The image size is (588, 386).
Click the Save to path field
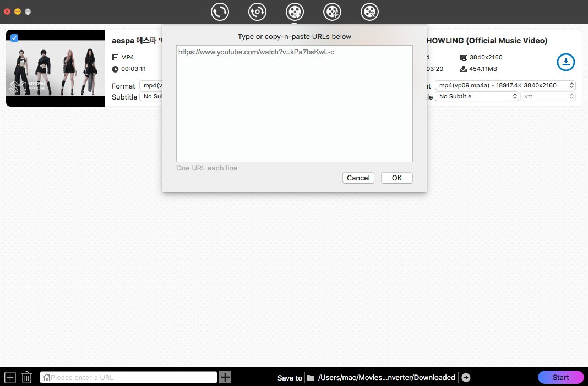click(x=382, y=377)
